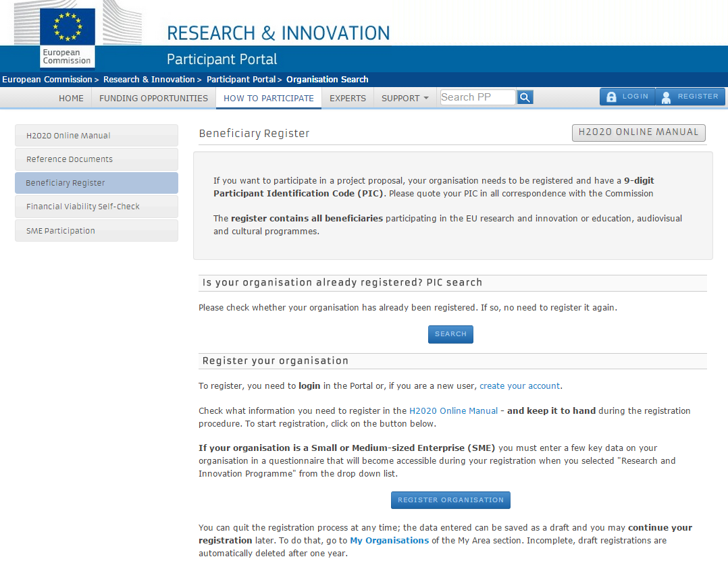Open FUNDING OPPORTUNITIES menu

[154, 98]
